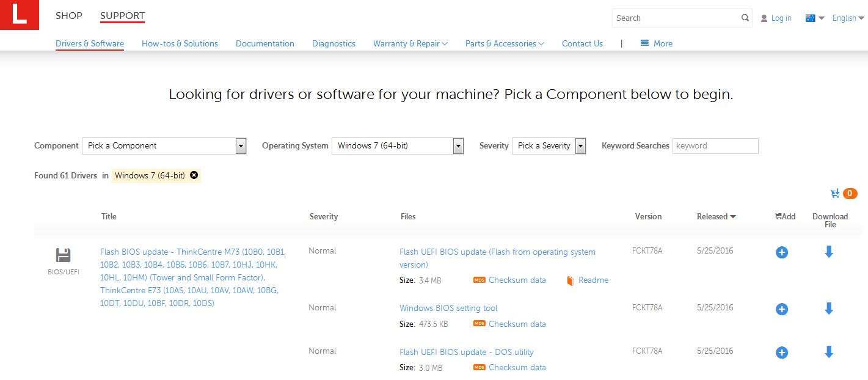Go to the SHOP section
The height and width of the screenshot is (380, 868).
point(69,16)
